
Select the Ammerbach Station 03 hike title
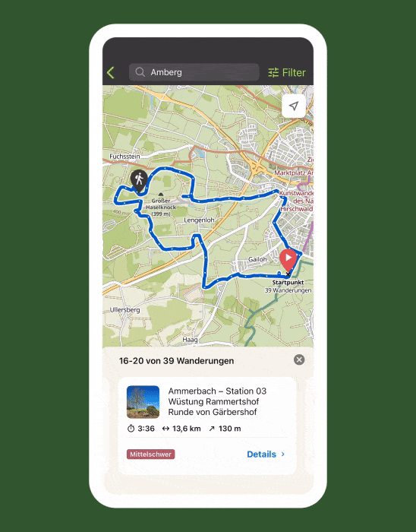217,401
